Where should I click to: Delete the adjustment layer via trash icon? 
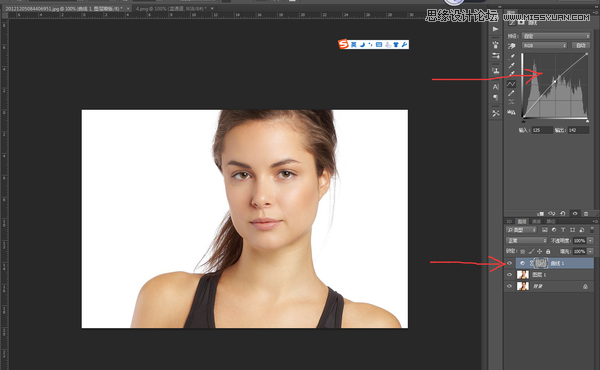point(586,214)
